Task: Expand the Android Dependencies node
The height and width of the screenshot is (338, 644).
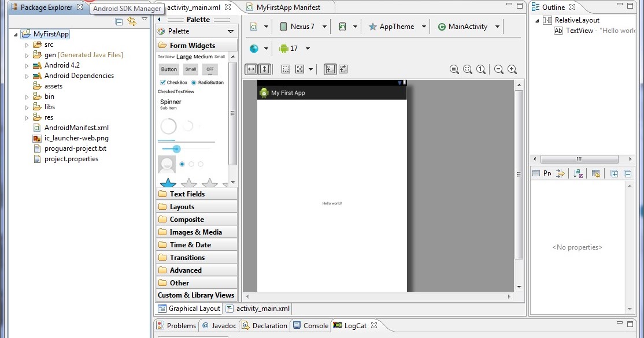Action: (27, 76)
